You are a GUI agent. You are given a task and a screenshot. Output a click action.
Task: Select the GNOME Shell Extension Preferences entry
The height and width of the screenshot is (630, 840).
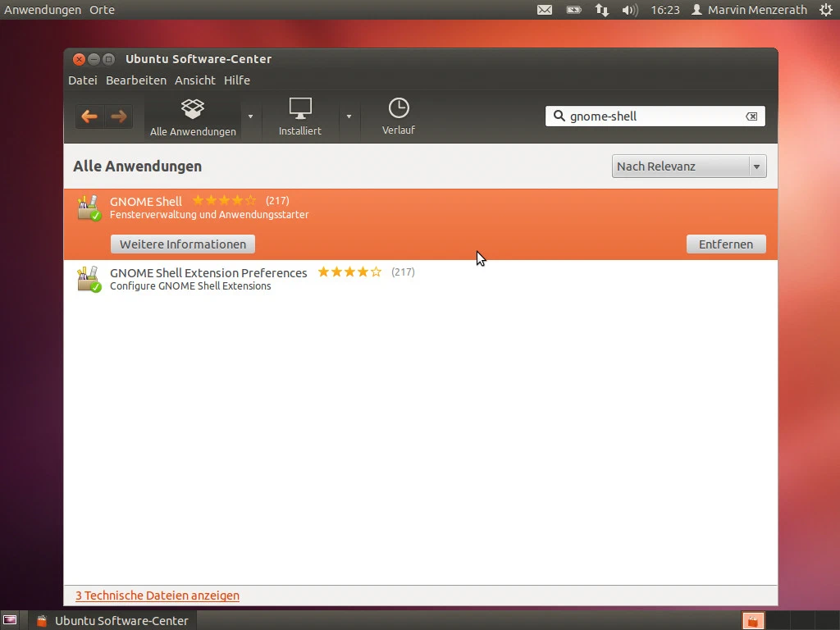421,279
